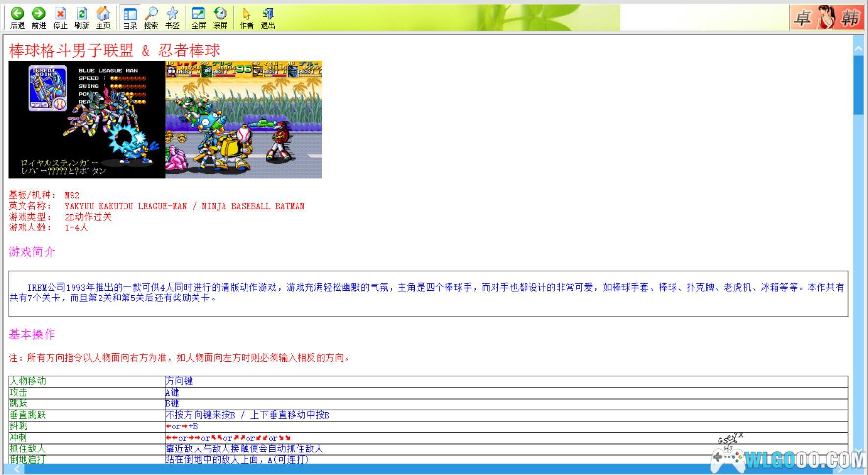Show 作者 (Author) info

point(246,18)
